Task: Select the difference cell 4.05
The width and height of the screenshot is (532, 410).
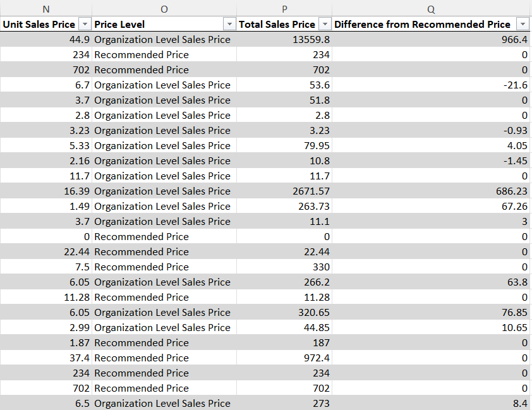Action: 431,146
